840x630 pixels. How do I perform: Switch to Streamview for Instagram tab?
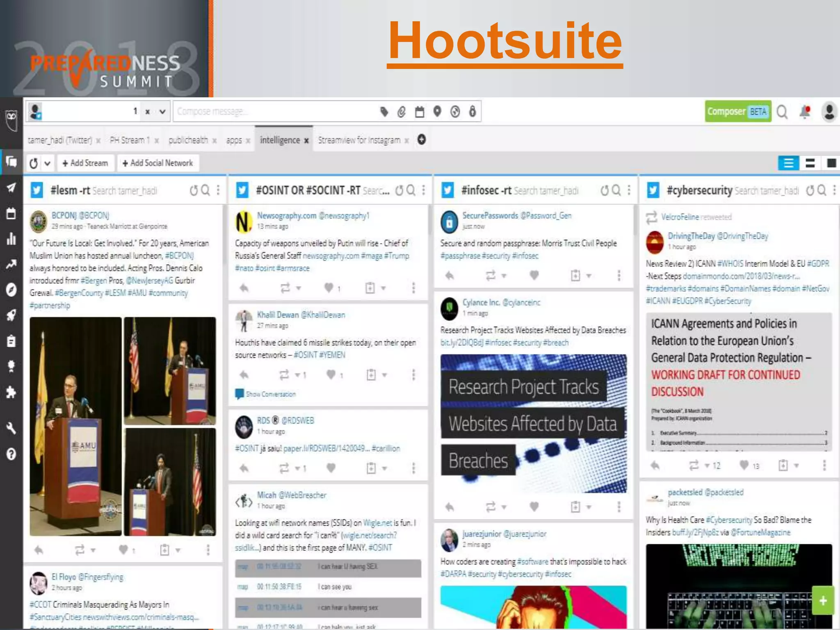(x=359, y=140)
